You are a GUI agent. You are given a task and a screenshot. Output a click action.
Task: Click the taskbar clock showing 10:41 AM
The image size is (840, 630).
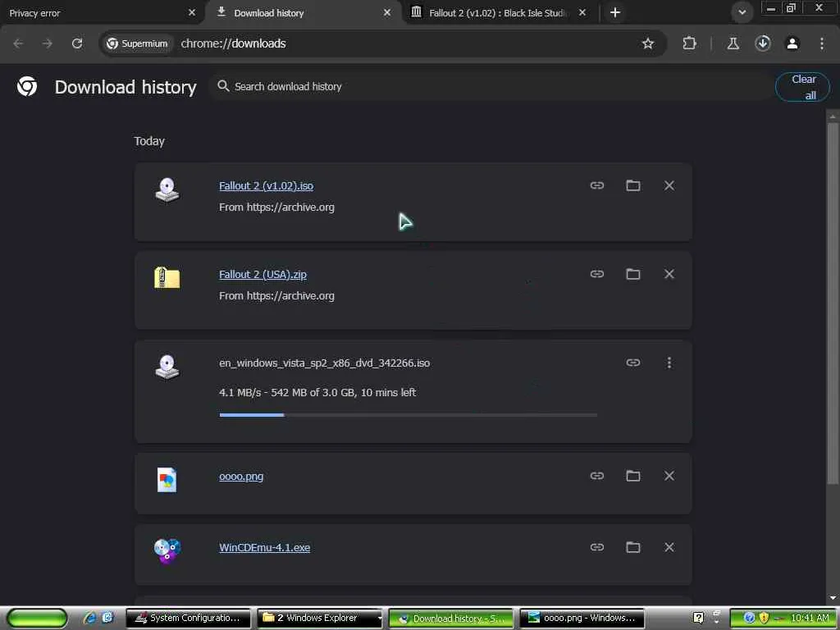point(810,618)
